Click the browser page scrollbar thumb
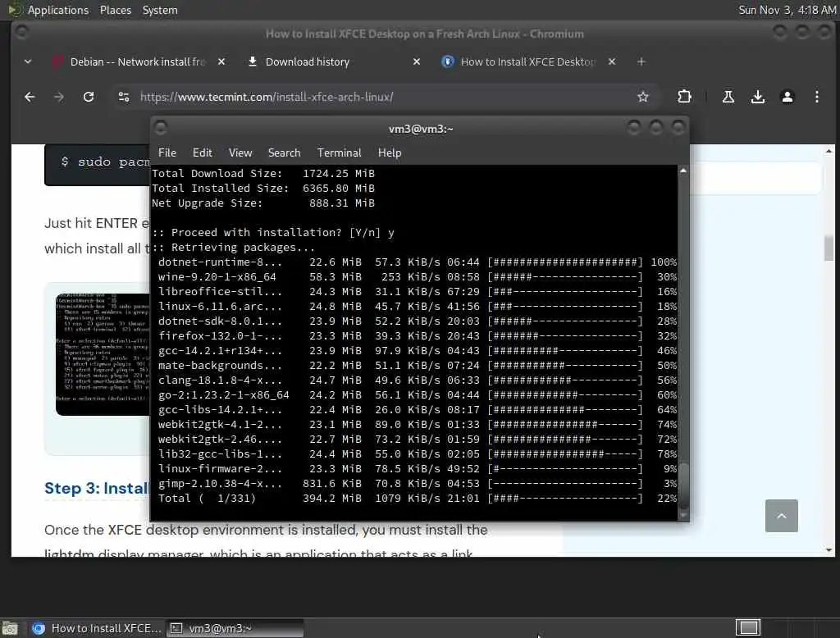Image resolution: width=840 pixels, height=638 pixels. click(x=829, y=248)
